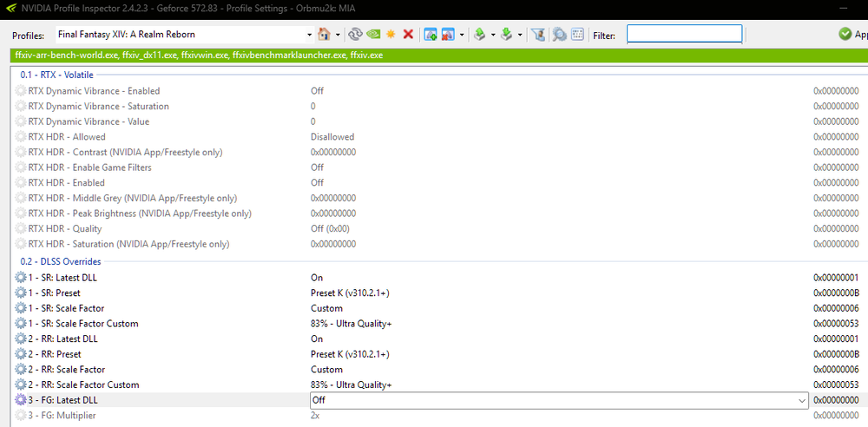The height and width of the screenshot is (427, 868).
Task: Open the import profile dropdown arrow
Action: pos(519,35)
